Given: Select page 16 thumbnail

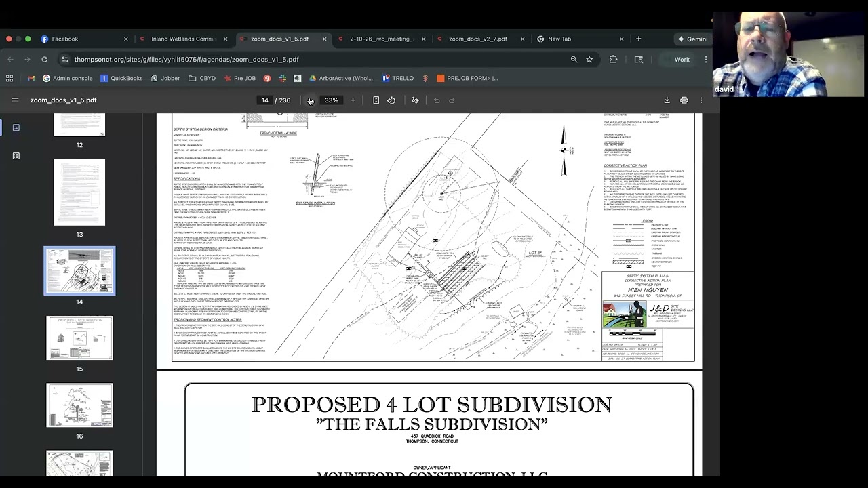Looking at the screenshot, I should (79, 405).
